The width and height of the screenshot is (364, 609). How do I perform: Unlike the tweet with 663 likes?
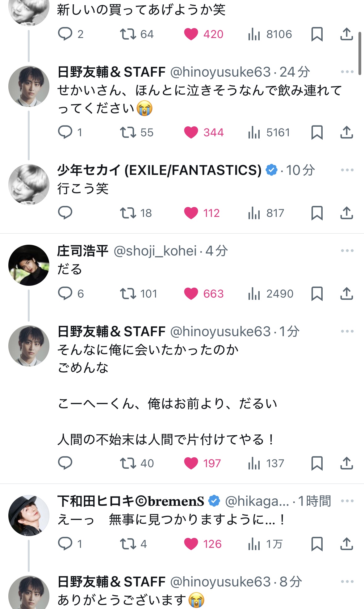pyautogui.click(x=191, y=294)
